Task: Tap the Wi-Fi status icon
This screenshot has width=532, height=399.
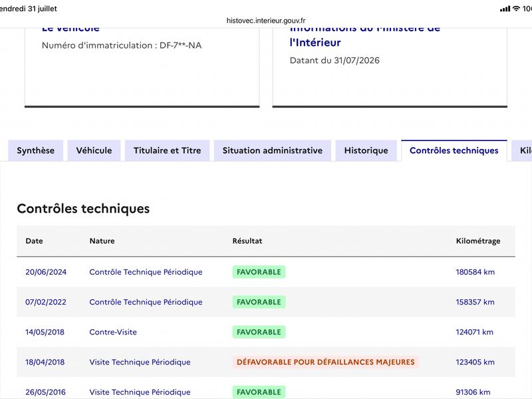Action: [516, 9]
